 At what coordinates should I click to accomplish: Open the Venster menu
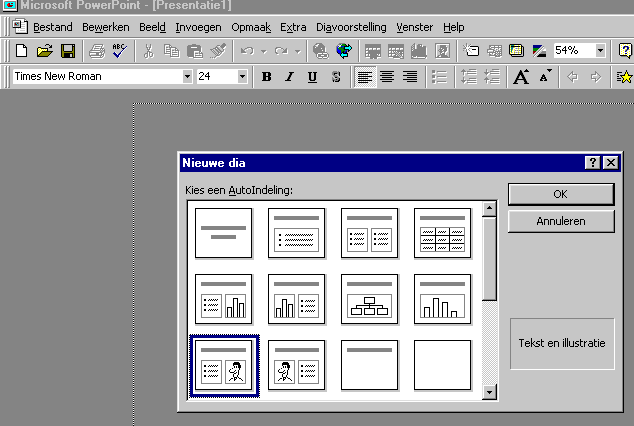[414, 27]
